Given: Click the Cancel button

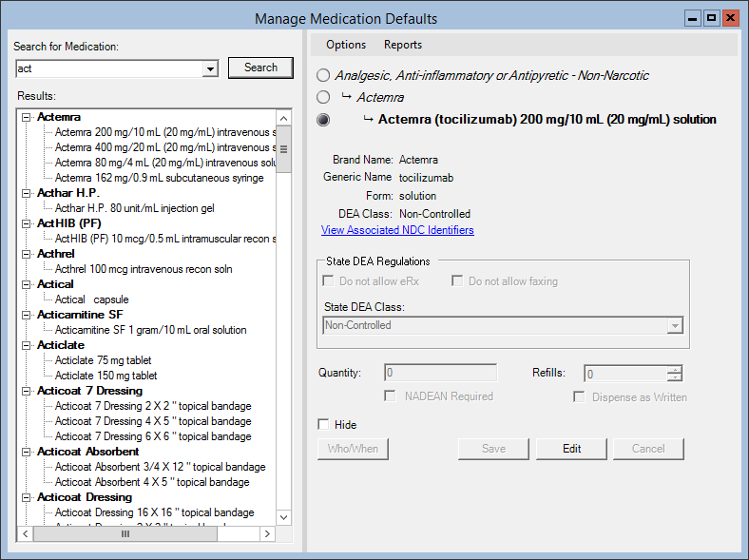Looking at the screenshot, I should [648, 449].
